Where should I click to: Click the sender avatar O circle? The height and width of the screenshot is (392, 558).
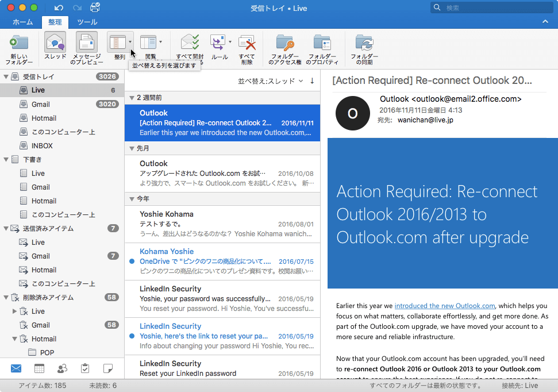tap(353, 113)
